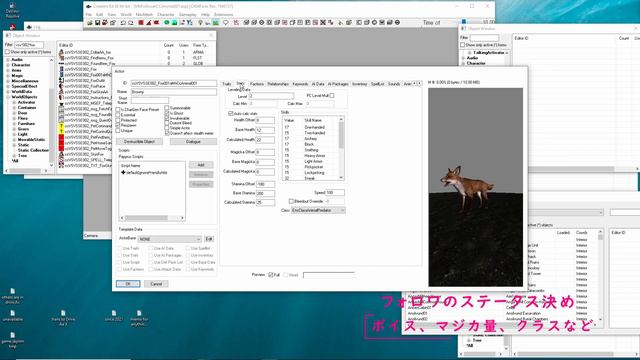Open the World menu in Creation Kit
The image size is (640, 360).
pos(126,14)
